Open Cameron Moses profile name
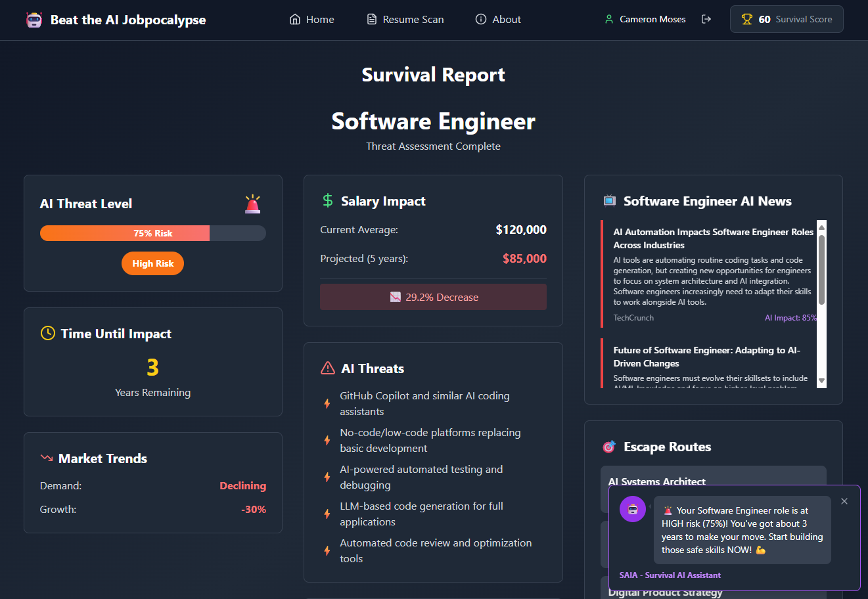The height and width of the screenshot is (599, 868). coord(652,20)
